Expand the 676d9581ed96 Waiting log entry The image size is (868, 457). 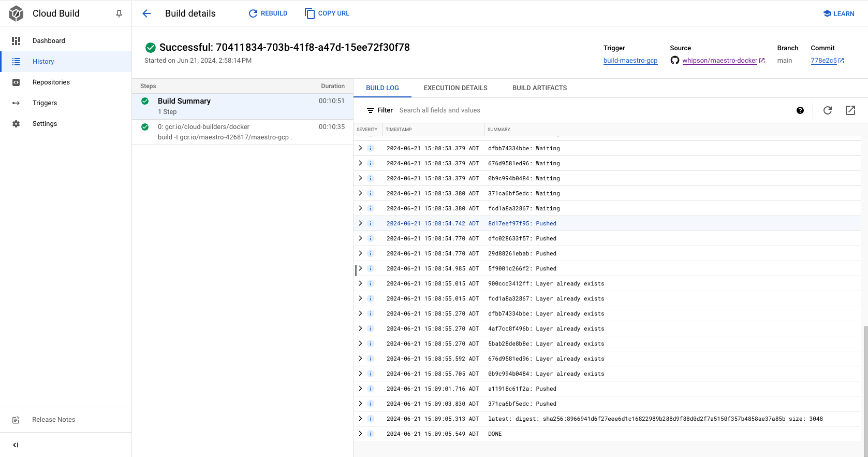tap(360, 163)
